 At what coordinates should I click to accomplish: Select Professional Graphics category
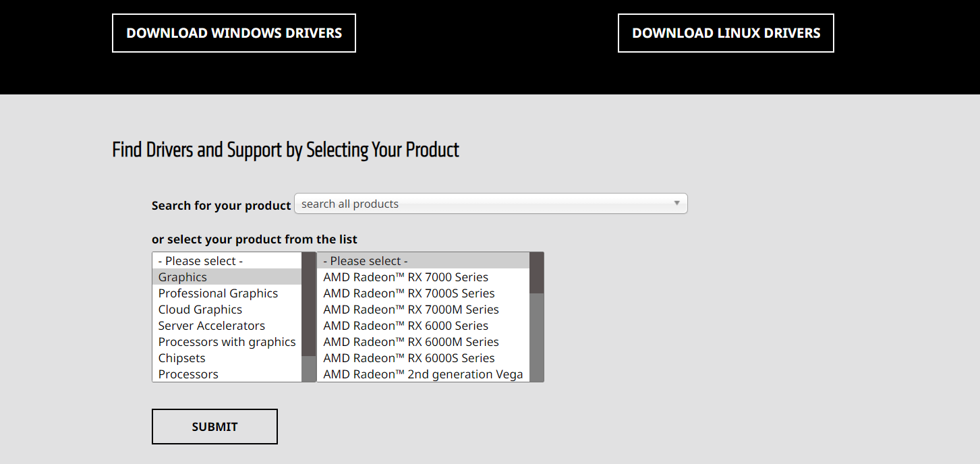[227, 293]
